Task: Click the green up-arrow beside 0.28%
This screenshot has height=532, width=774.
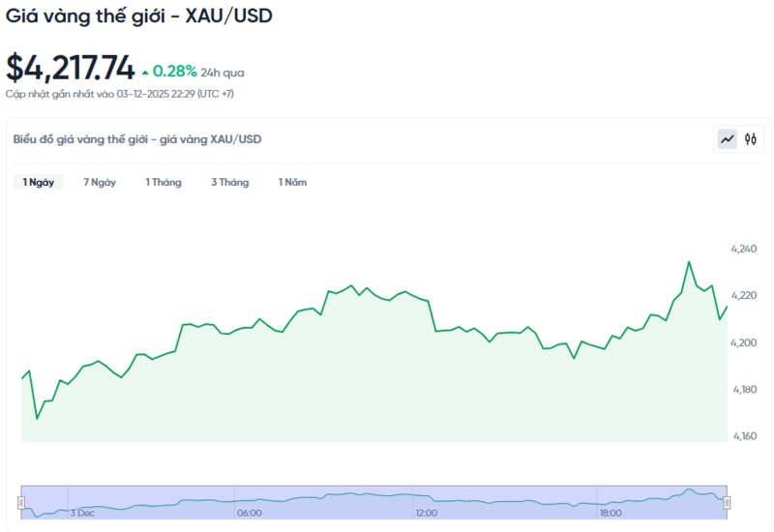Action: [145, 72]
